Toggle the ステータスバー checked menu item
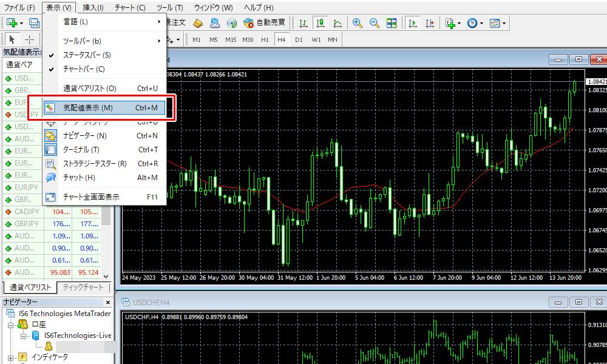 click(x=87, y=55)
